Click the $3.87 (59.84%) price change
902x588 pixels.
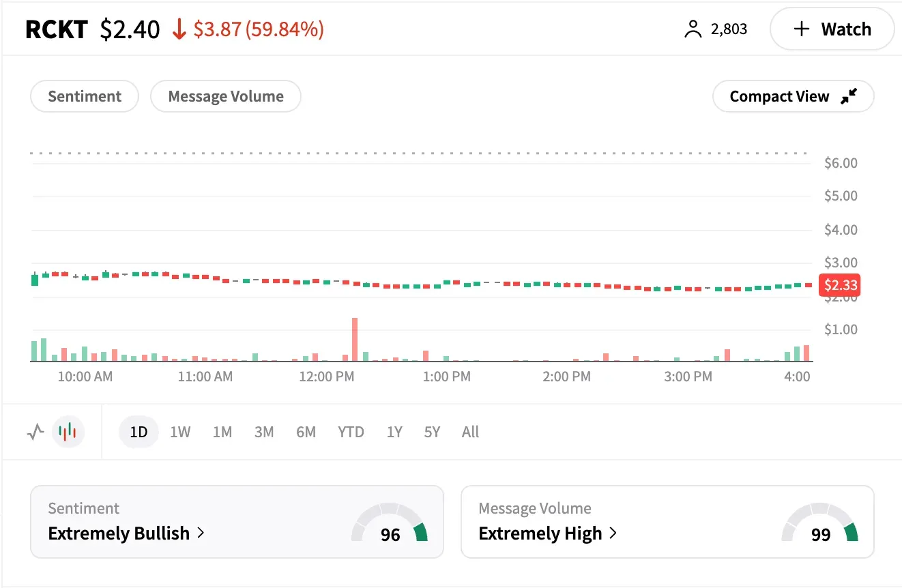(x=259, y=29)
